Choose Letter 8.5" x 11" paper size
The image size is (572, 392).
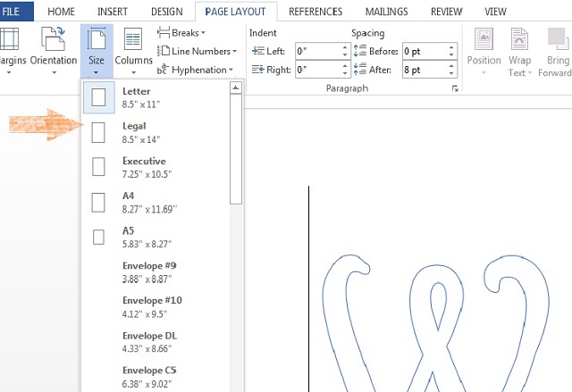pos(156,97)
